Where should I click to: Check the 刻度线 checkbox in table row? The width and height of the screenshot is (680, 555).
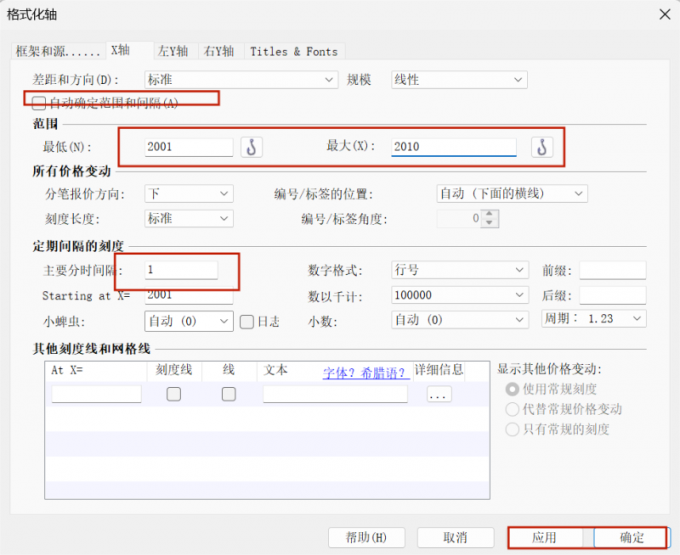coord(173,394)
